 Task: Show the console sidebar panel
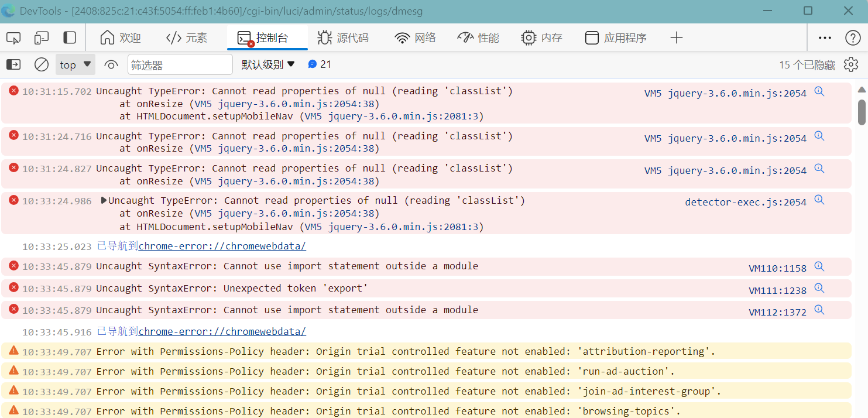click(13, 64)
